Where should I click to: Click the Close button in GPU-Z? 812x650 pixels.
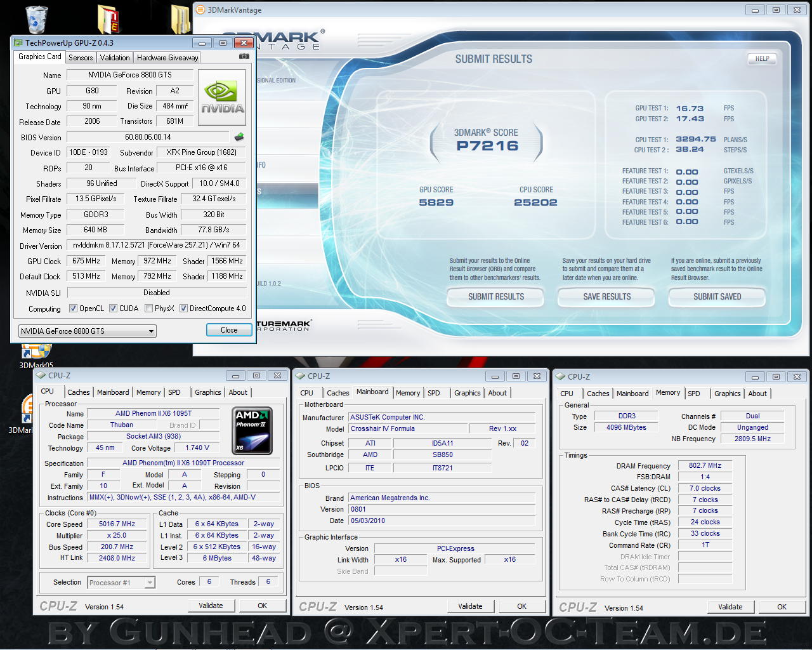pos(229,330)
